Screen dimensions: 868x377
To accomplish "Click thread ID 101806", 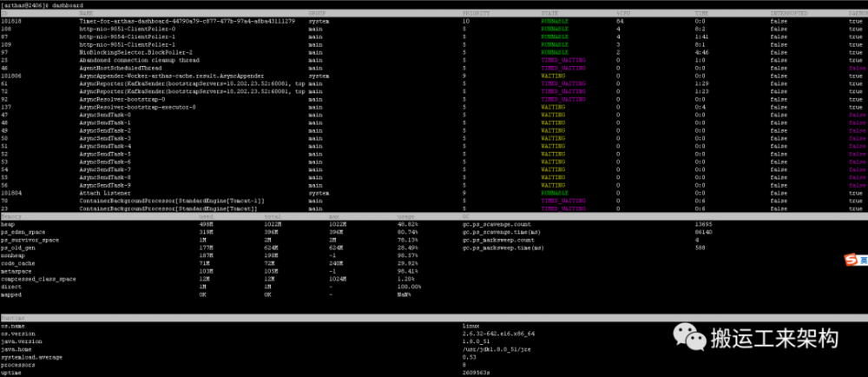I will (11, 76).
